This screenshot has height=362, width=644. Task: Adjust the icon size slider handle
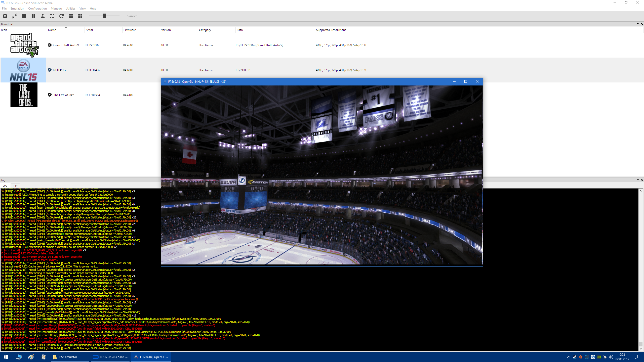(x=104, y=16)
